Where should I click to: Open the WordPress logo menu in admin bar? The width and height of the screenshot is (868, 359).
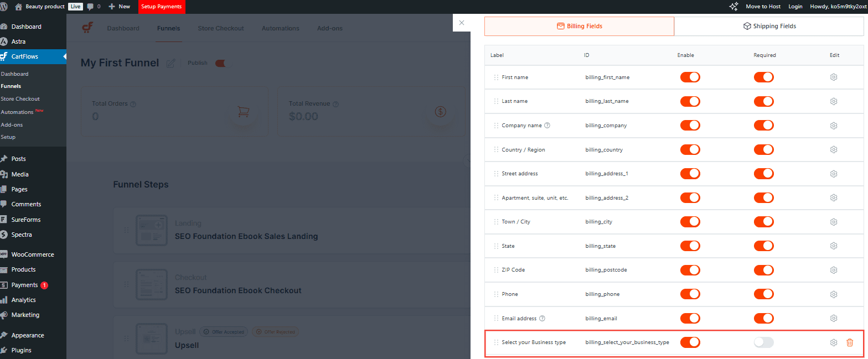pos(4,7)
